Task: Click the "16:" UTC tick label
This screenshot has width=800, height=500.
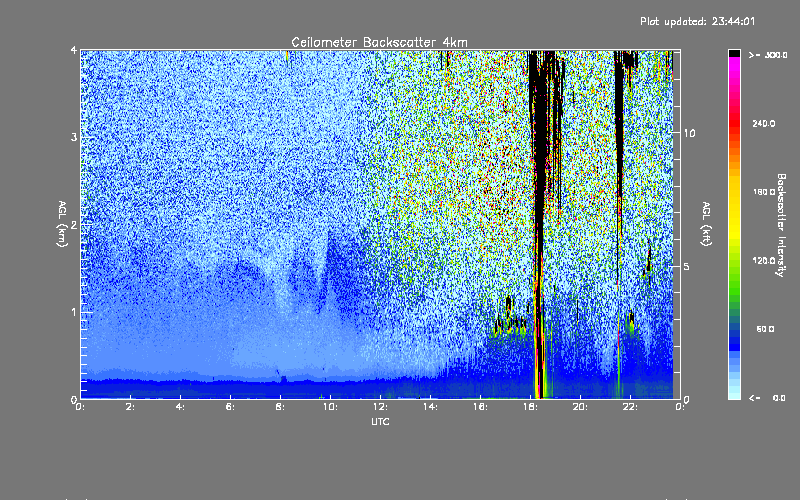Action: pyautogui.click(x=480, y=407)
